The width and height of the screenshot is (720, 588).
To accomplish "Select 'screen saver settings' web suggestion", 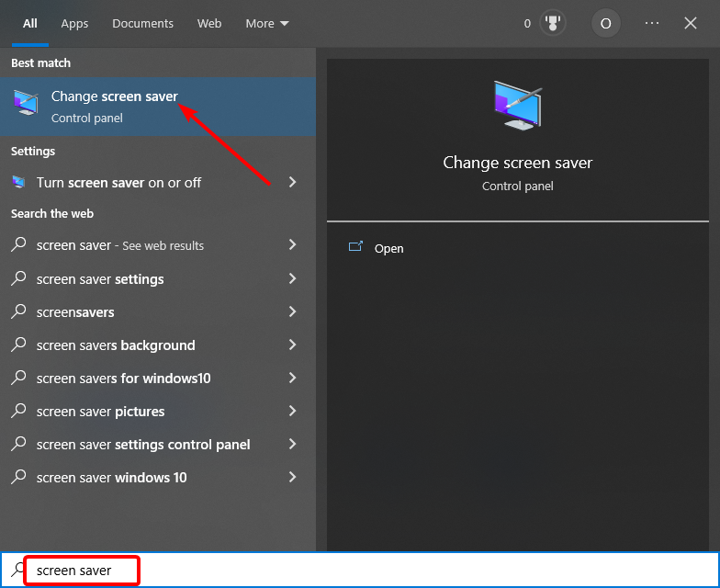I will point(158,278).
